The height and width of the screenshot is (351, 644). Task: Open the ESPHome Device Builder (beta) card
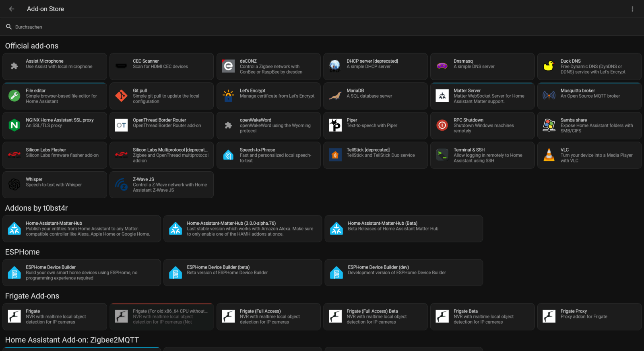click(x=242, y=273)
